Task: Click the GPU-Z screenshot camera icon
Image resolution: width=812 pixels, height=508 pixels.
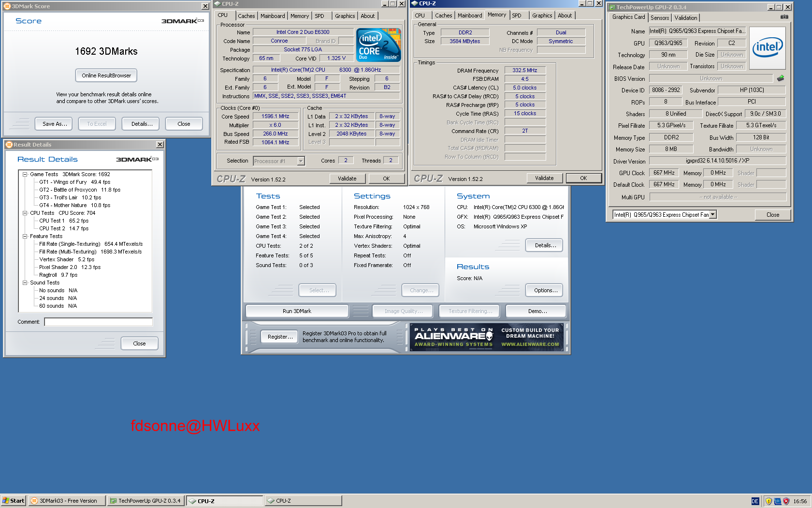Action: coord(784,17)
